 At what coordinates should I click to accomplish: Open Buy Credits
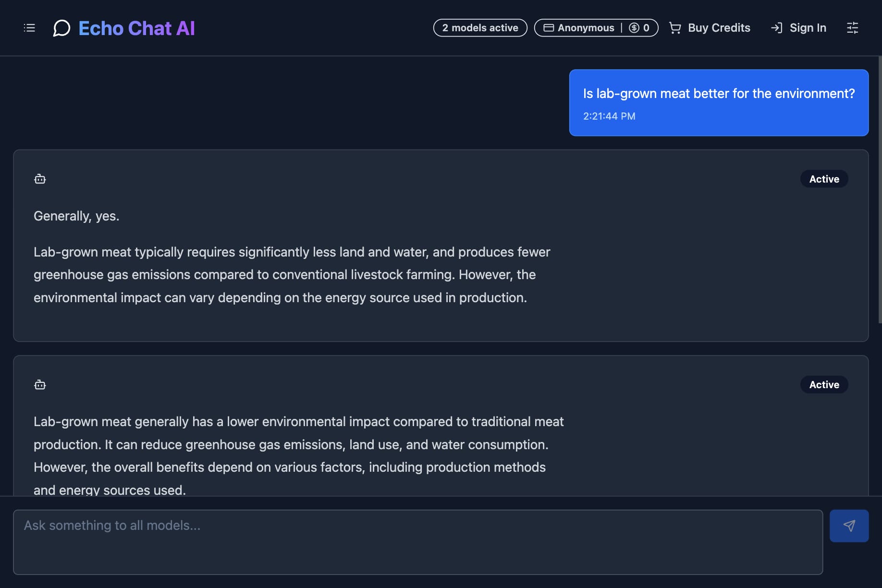719,28
